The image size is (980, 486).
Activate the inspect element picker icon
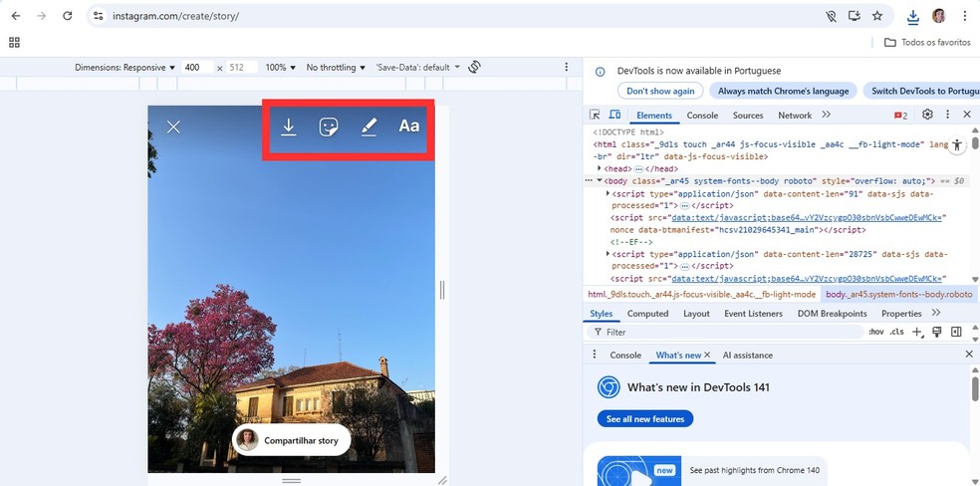click(x=595, y=115)
